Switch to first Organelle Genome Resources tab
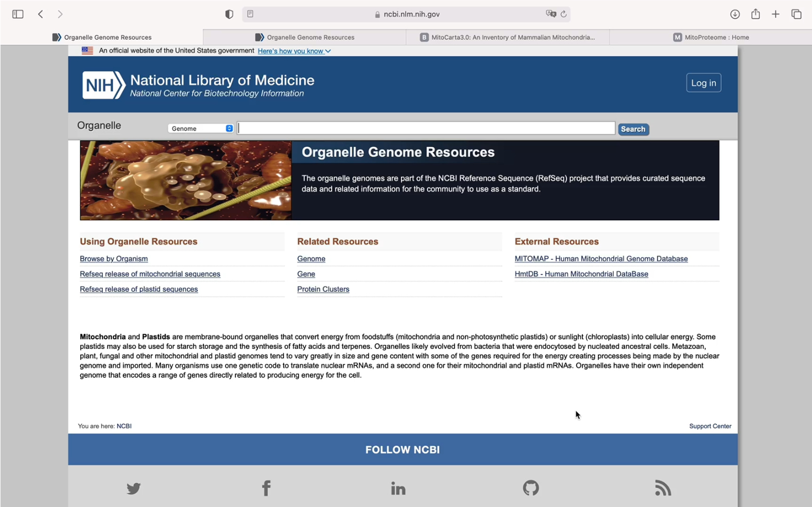The width and height of the screenshot is (812, 507). pos(102,37)
